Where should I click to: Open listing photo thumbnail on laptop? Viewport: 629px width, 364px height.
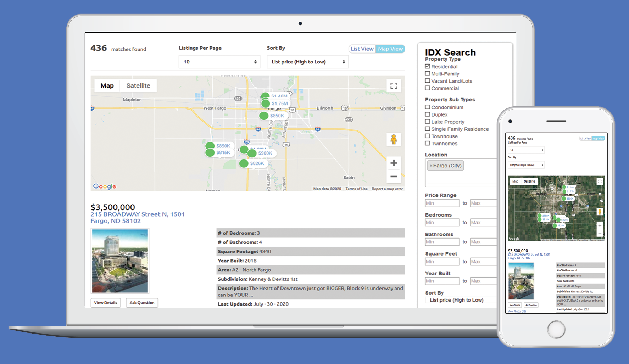tap(120, 261)
